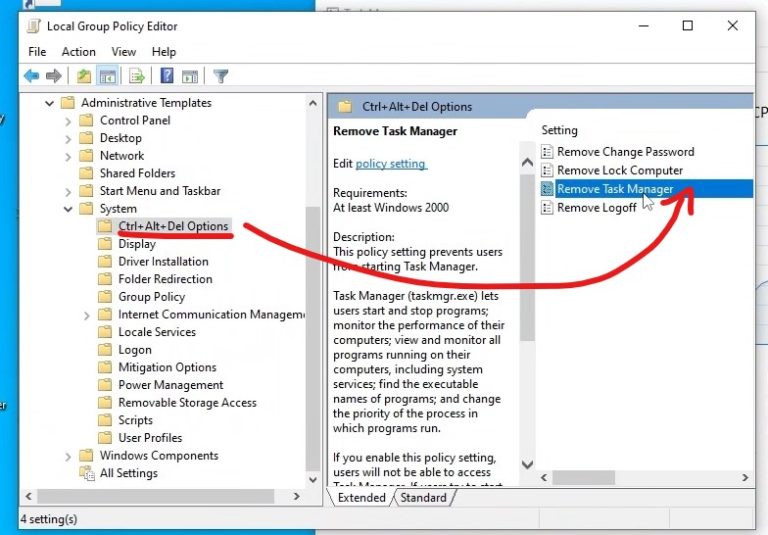This screenshot has width=768, height=535.
Task: Click the Scripts folder icon
Action: [105, 420]
